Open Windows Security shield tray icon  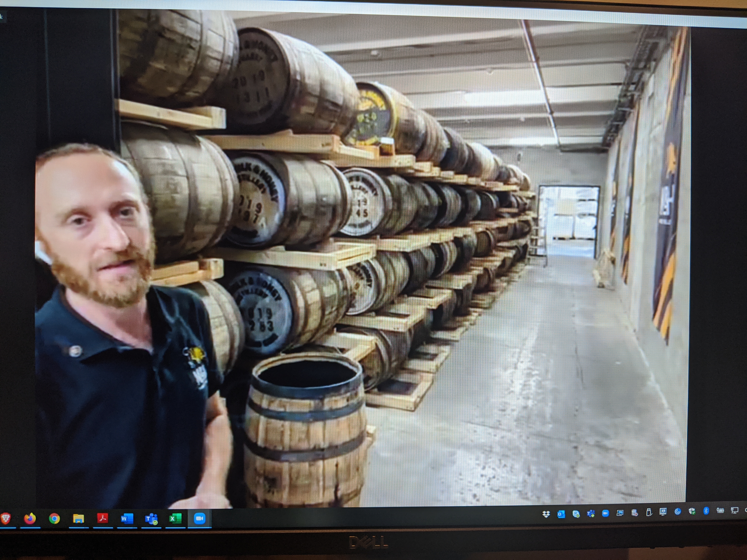692,511
